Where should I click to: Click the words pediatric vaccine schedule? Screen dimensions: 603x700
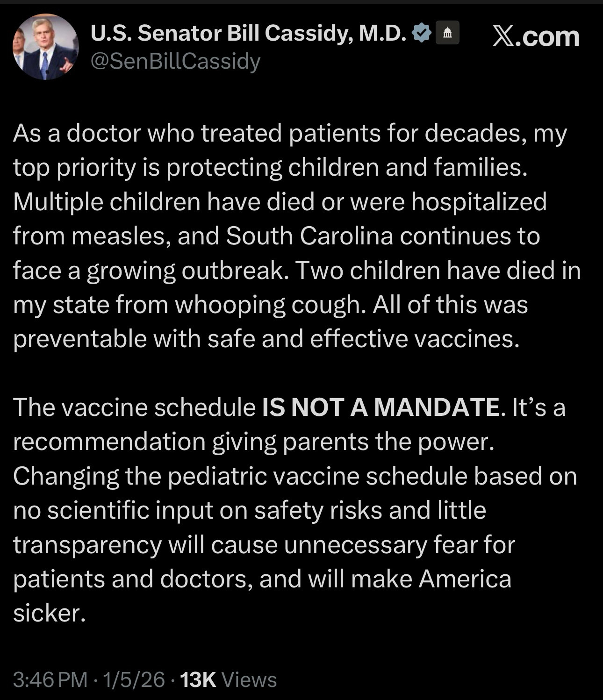pyautogui.click(x=317, y=476)
